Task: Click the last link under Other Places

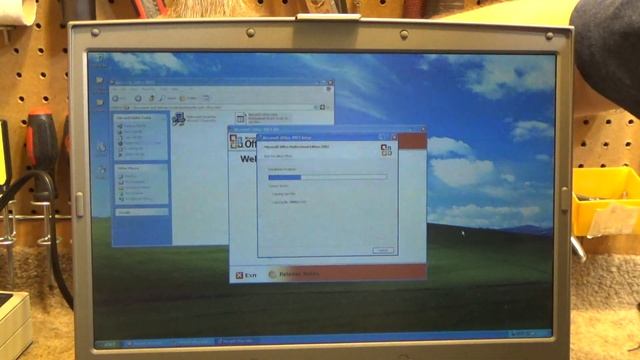Action: [135, 199]
